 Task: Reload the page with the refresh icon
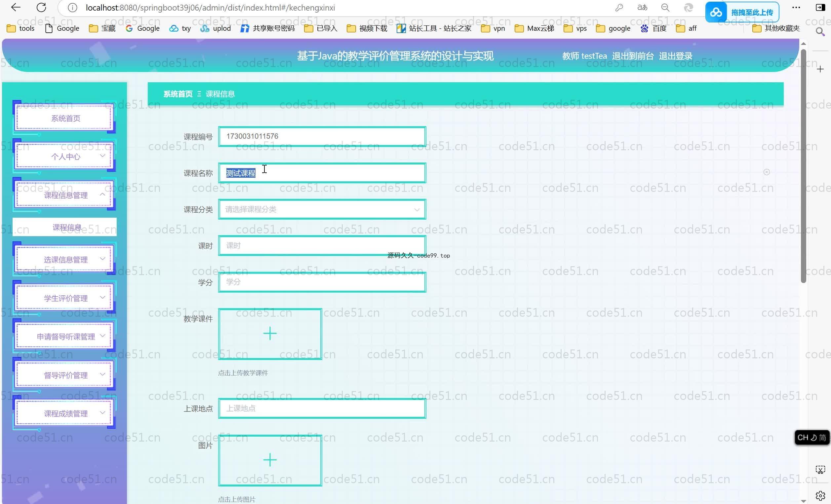(41, 7)
